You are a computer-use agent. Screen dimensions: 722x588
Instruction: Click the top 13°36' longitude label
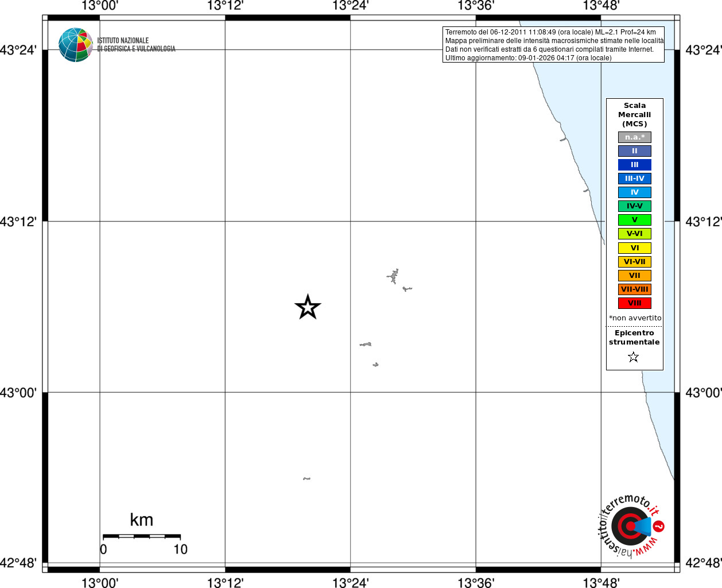[476, 6]
